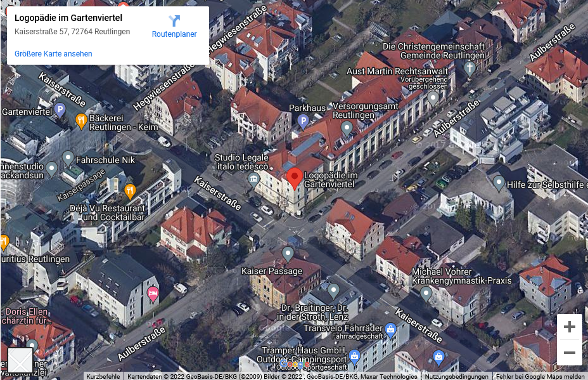This screenshot has width=588, height=380.
Task: Select Hilfe zur Selbsthilfe location pin
Action: point(499,183)
